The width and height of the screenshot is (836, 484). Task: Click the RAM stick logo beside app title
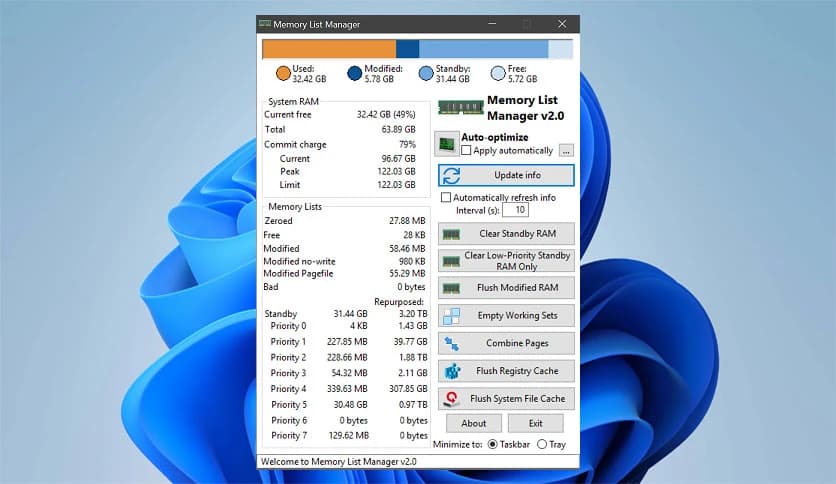click(461, 107)
